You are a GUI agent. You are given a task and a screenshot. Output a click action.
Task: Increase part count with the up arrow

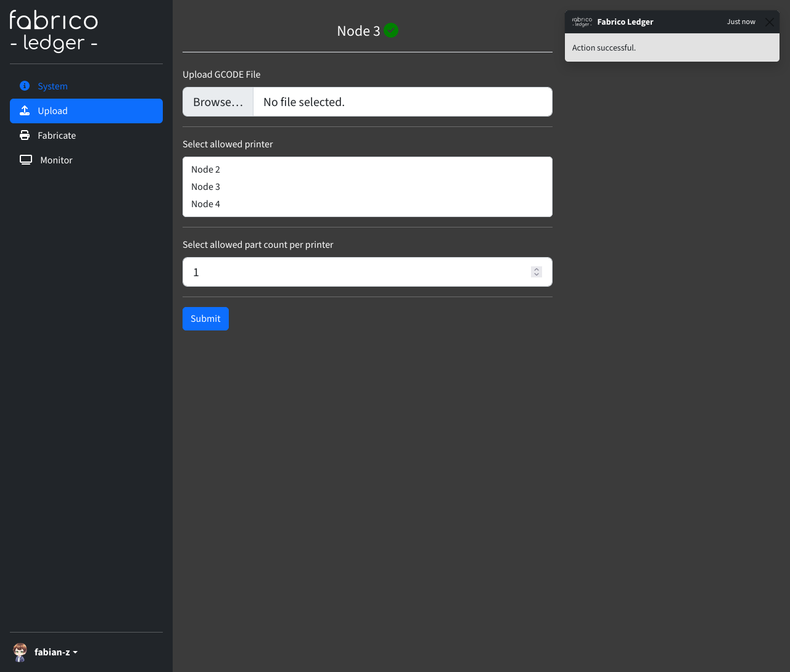coord(537,269)
